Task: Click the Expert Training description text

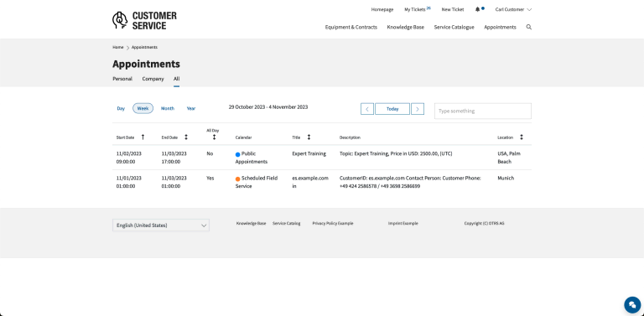Action: click(396, 153)
